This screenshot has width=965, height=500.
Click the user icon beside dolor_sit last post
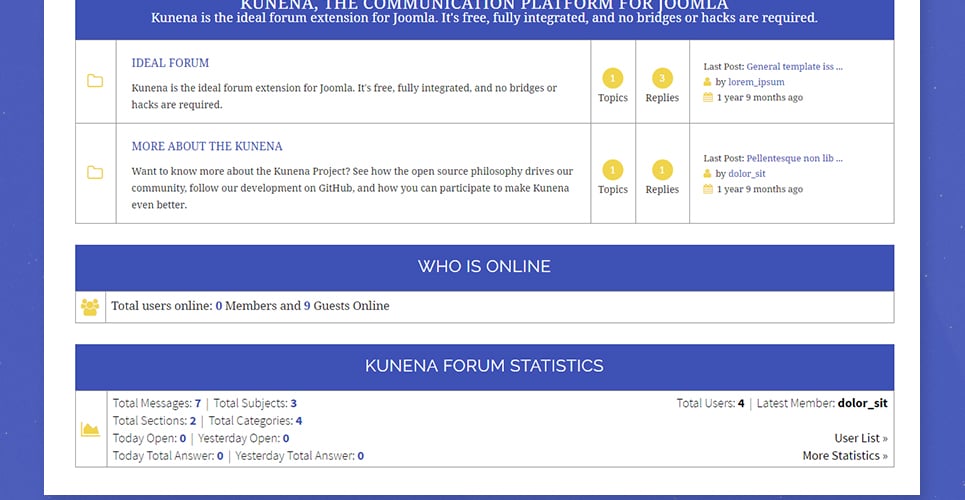tap(708, 174)
